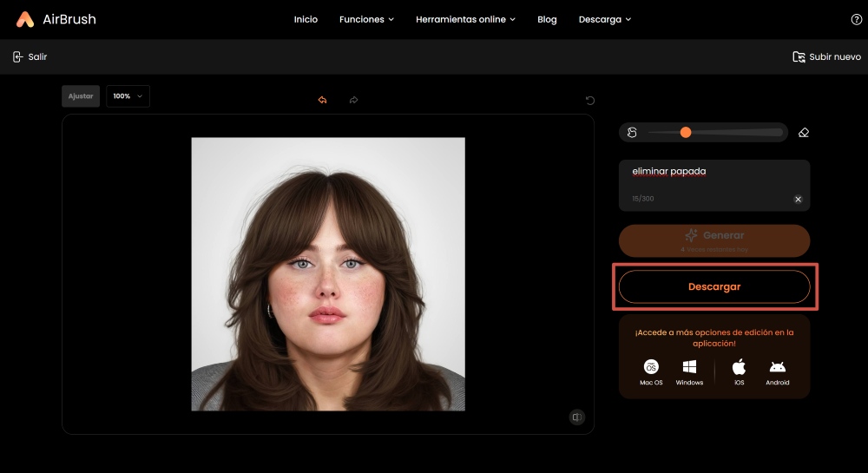This screenshot has width=868, height=473.
Task: Click the brush size icon beside slider
Action: click(632, 133)
